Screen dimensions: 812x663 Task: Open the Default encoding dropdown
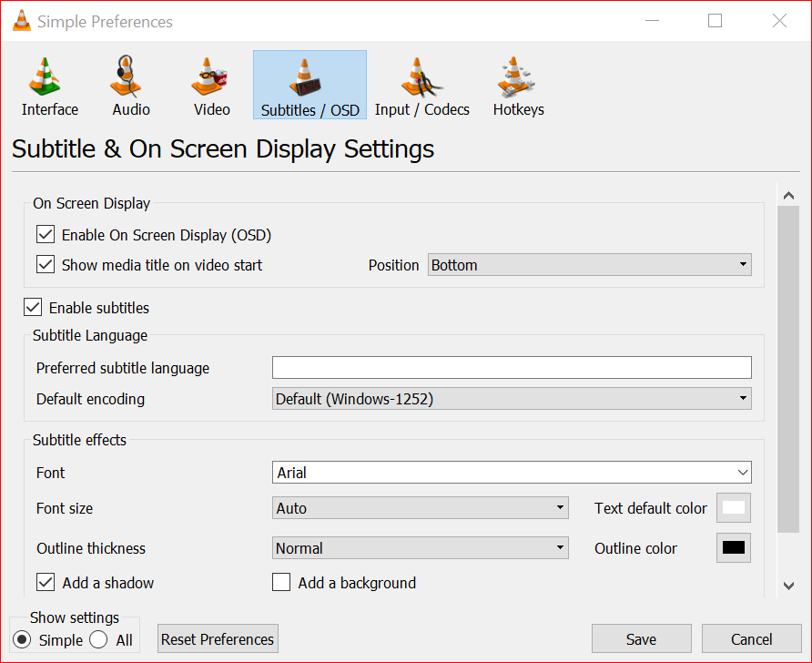[512, 399]
